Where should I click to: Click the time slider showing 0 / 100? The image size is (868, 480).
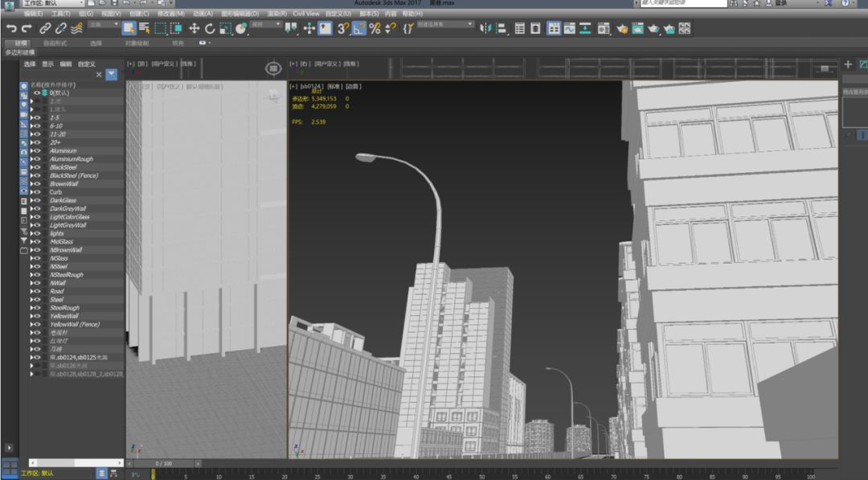click(162, 463)
